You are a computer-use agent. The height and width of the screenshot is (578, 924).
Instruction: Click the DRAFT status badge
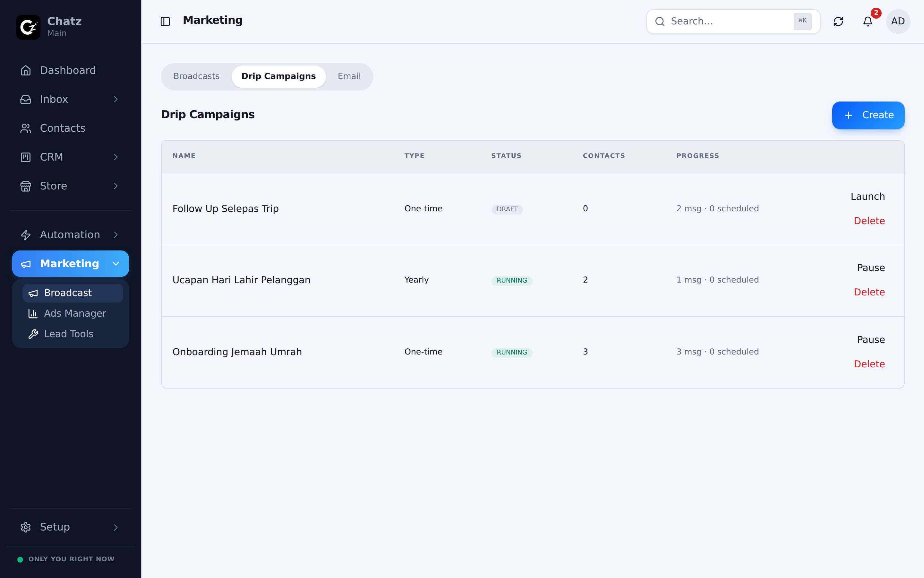pyautogui.click(x=507, y=209)
